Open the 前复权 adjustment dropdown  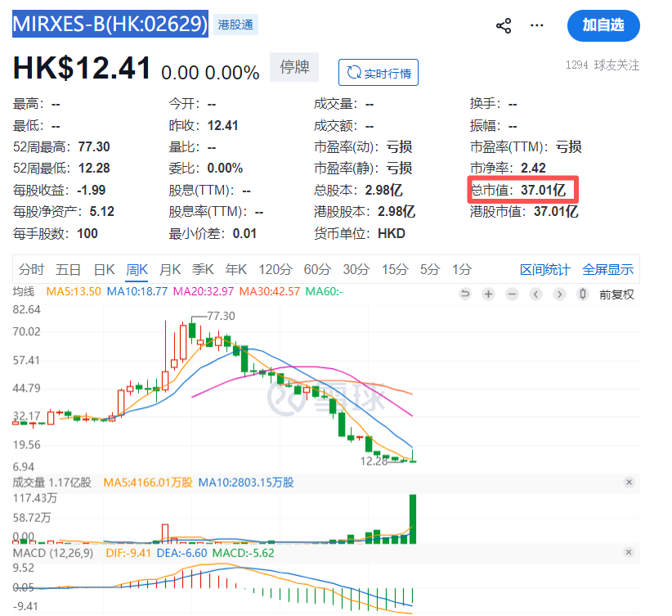click(x=616, y=294)
